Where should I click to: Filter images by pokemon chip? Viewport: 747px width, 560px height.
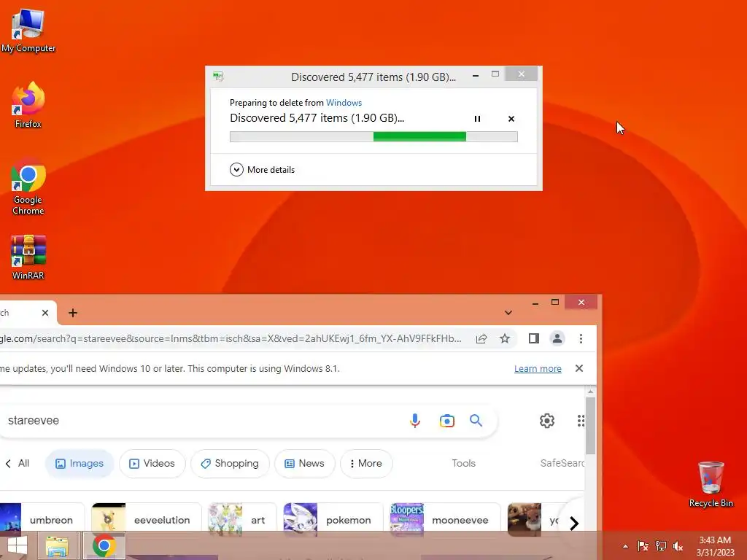333,520
